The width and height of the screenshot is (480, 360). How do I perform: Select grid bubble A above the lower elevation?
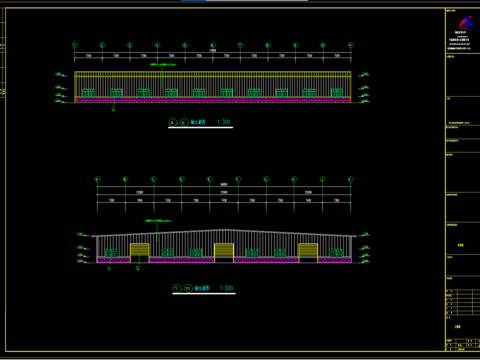(97, 179)
